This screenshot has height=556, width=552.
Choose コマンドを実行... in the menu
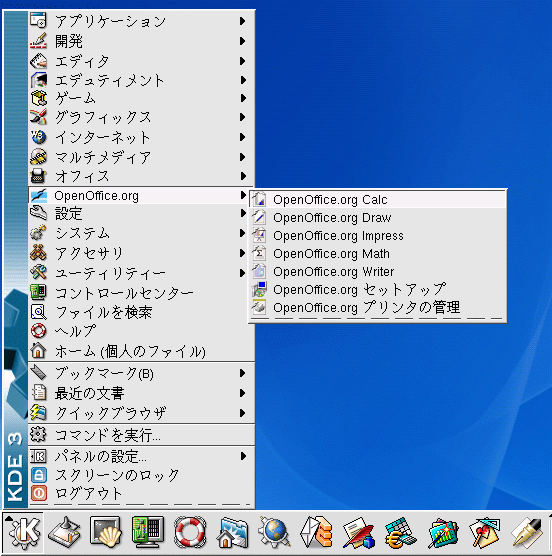click(x=141, y=435)
